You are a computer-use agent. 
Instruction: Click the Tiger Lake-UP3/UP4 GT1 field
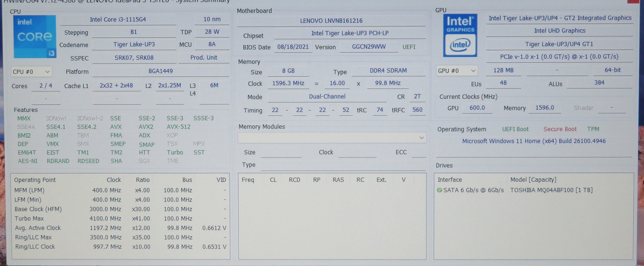559,44
